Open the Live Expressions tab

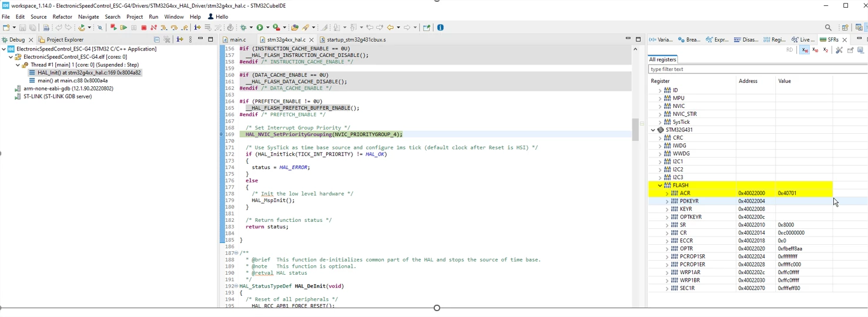tap(803, 39)
